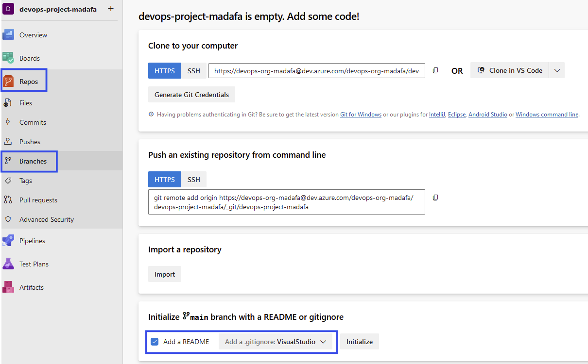Image resolution: width=588 pixels, height=364 pixels.
Task: Click the clone URL input field
Action: pos(317,70)
